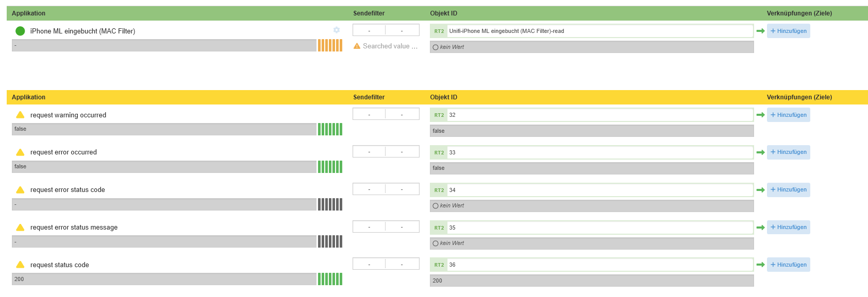The height and width of the screenshot is (297, 868).
Task: Click triangle icon beside request error status code
Action: (x=20, y=190)
